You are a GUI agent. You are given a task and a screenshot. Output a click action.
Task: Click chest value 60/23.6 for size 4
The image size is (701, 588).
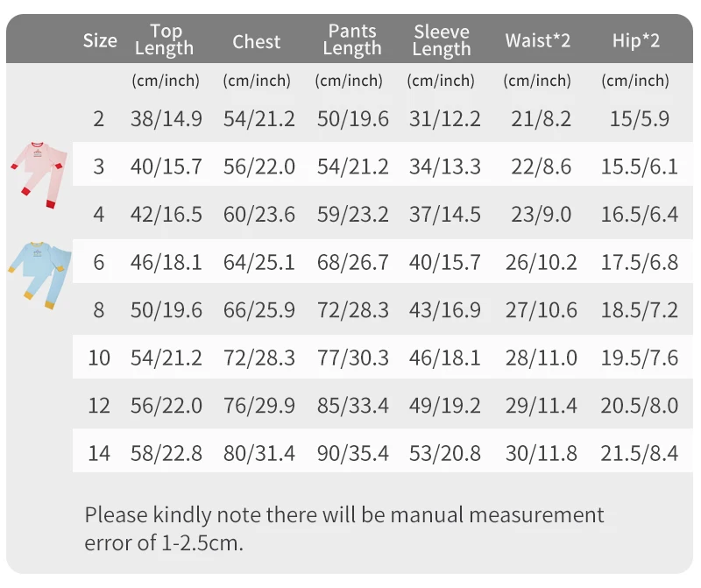click(x=259, y=214)
